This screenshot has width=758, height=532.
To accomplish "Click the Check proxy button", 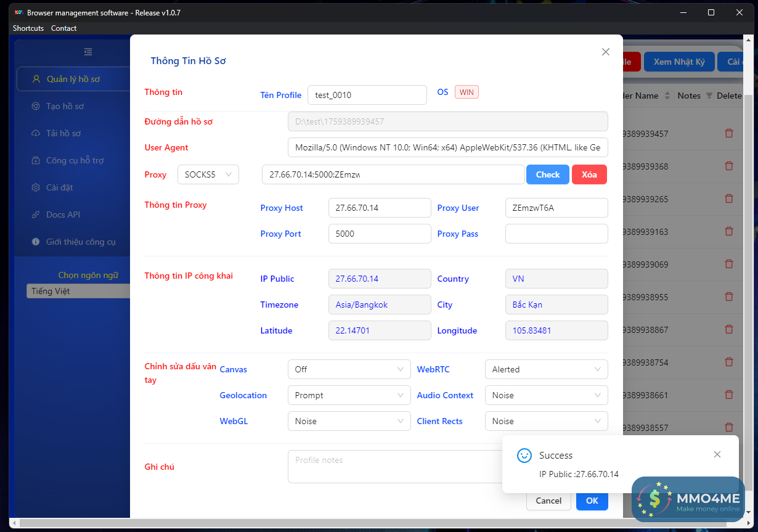I will pos(548,174).
